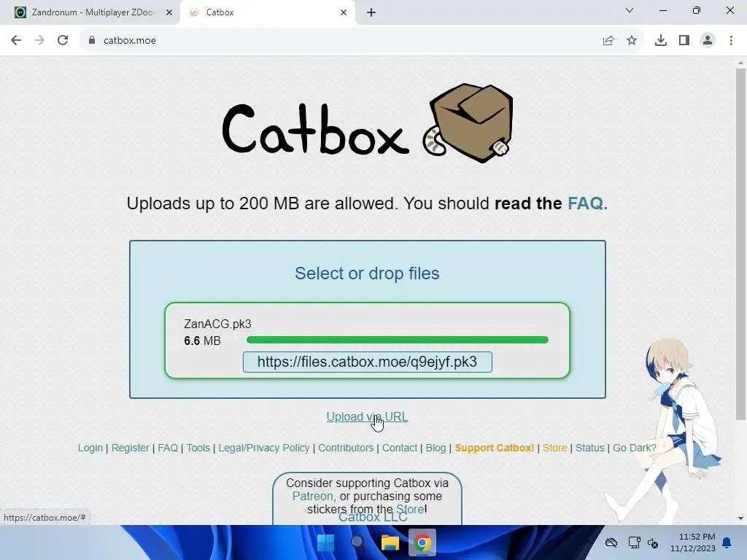Image resolution: width=747 pixels, height=560 pixels.
Task: Click the page vertical scrollbar
Action: (x=740, y=244)
